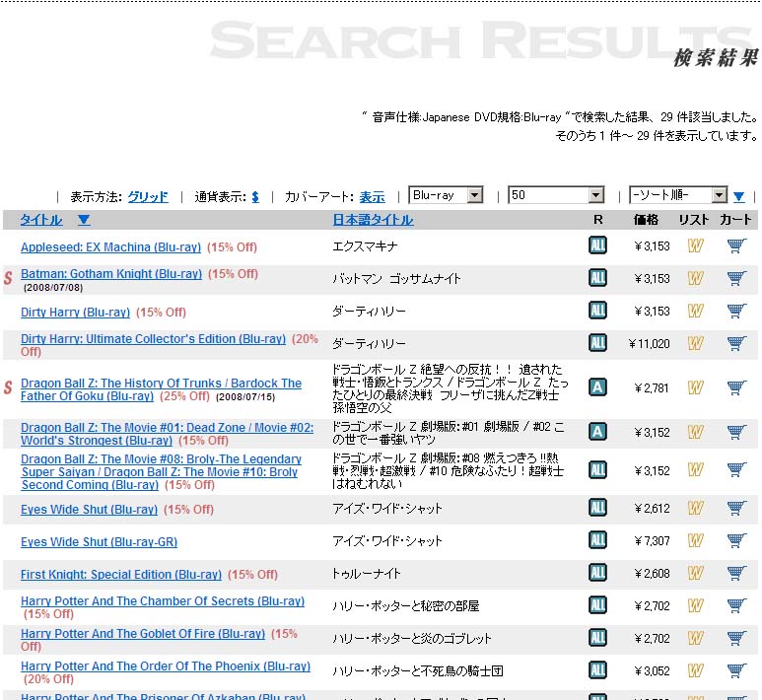762x700 pixels.
Task: Open Harry Potter Order Of The Phoenix link
Action: 166,666
